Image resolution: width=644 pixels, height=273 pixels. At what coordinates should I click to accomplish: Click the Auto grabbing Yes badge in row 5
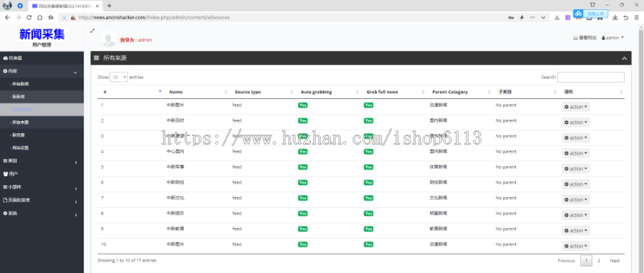303,168
